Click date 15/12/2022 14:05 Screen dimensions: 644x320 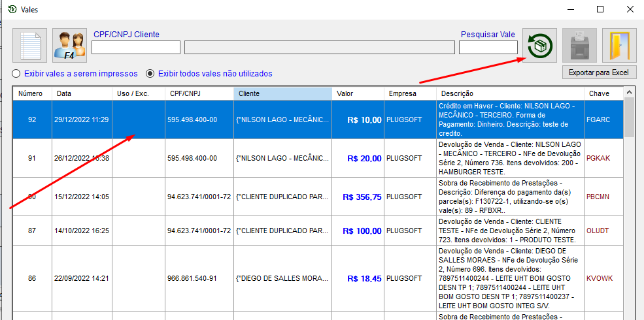81,197
